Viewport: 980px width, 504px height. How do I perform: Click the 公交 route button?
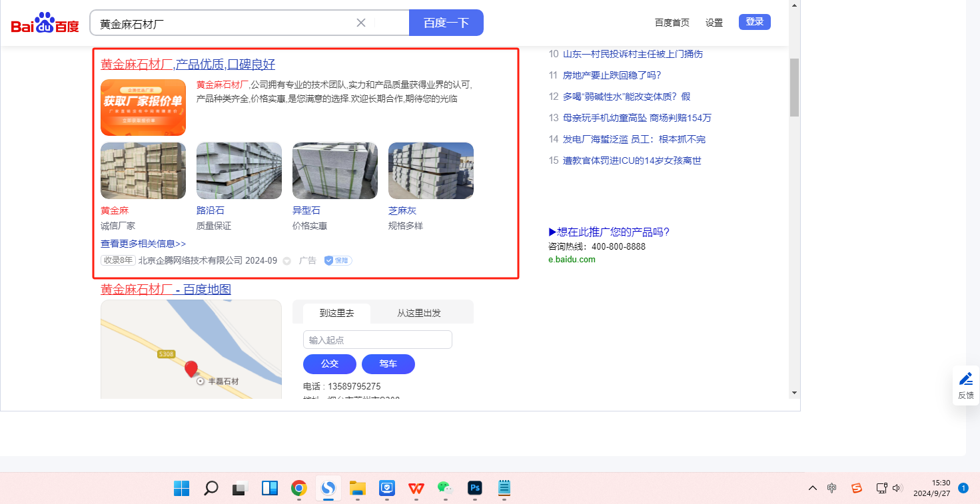[330, 364]
